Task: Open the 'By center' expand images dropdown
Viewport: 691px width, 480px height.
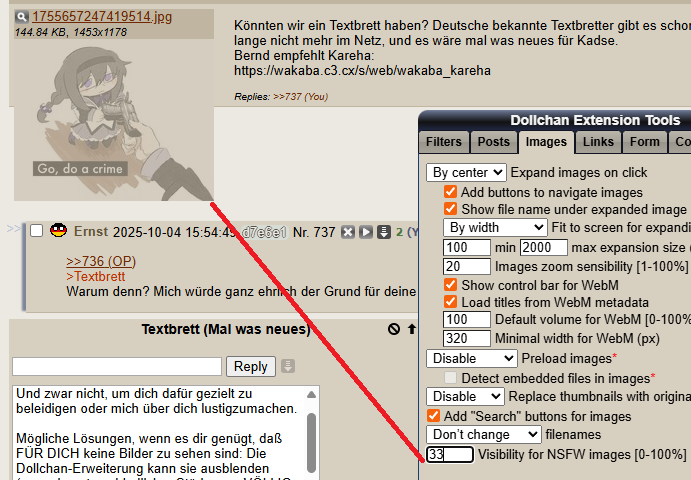Action: [x=466, y=172]
